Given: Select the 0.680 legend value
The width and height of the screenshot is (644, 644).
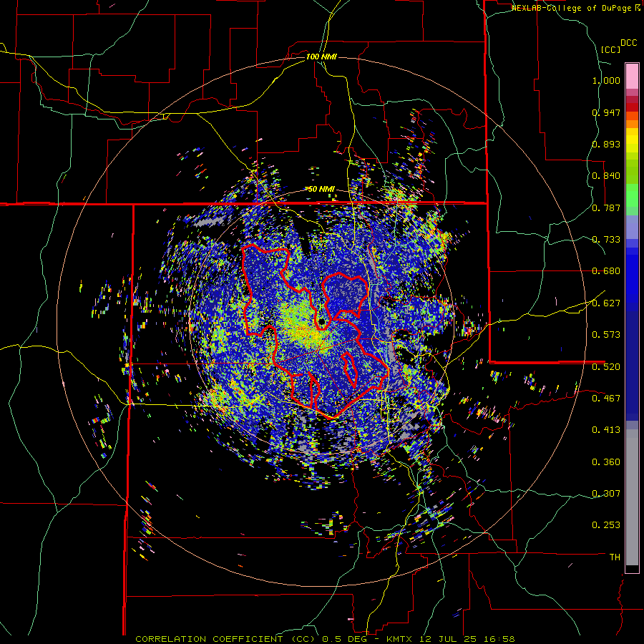Looking at the screenshot, I should (x=606, y=271).
